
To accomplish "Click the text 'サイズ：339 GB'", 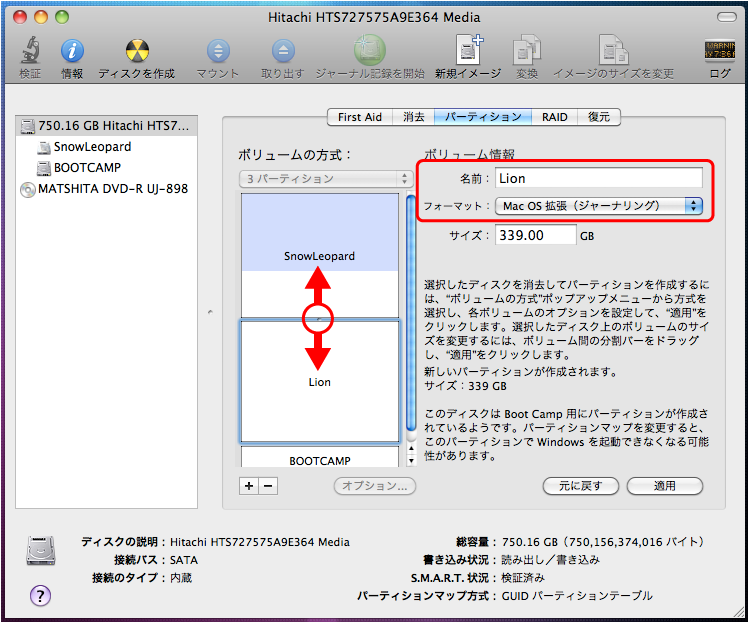I will coord(466,386).
